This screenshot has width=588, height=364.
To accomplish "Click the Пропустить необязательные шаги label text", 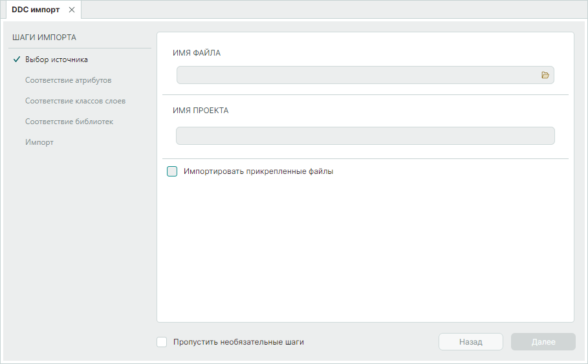I will (x=238, y=342).
